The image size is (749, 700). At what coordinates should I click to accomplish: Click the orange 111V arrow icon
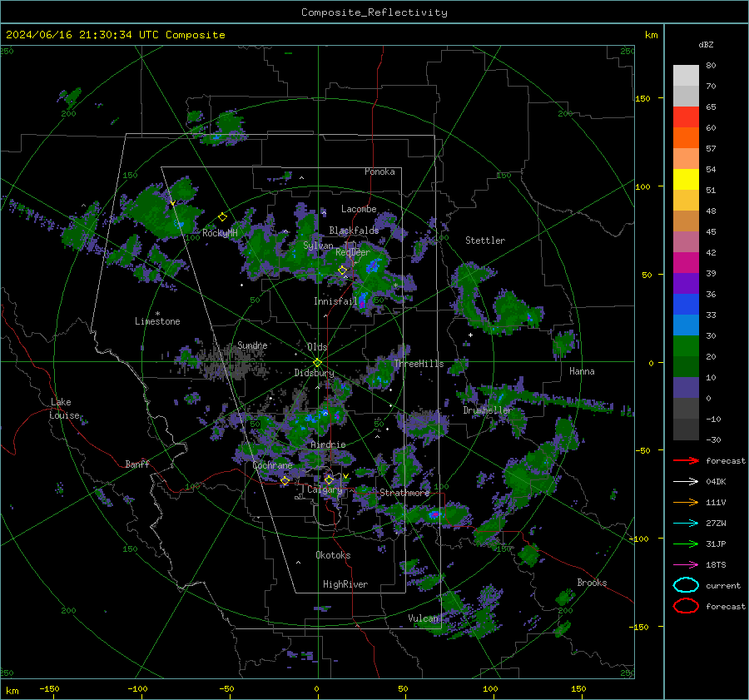[x=686, y=502]
